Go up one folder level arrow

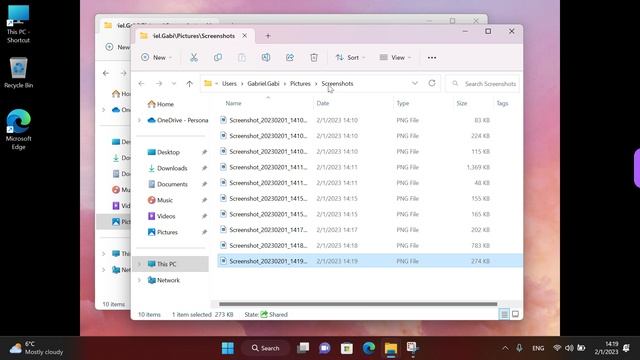point(189,84)
